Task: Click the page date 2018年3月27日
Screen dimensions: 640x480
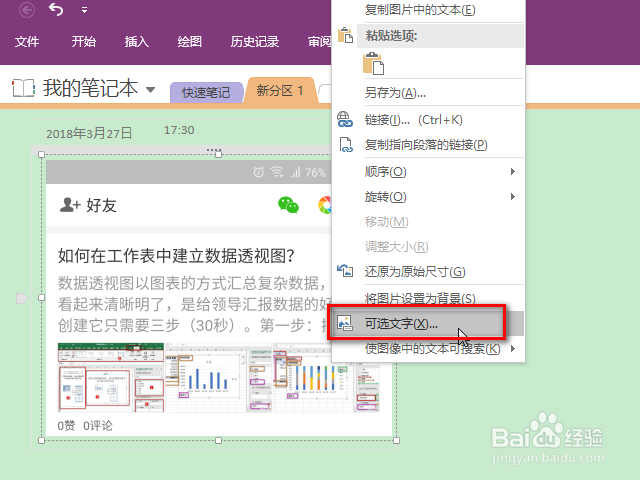Action: [89, 133]
